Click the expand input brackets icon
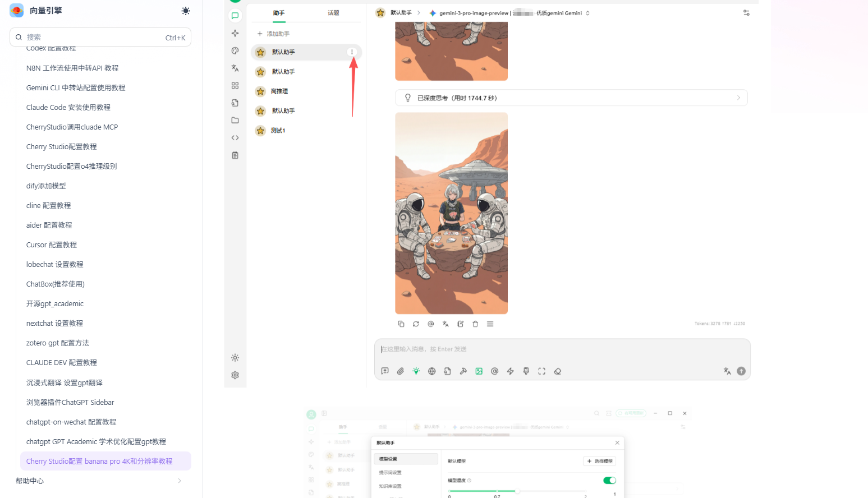 tap(542, 371)
